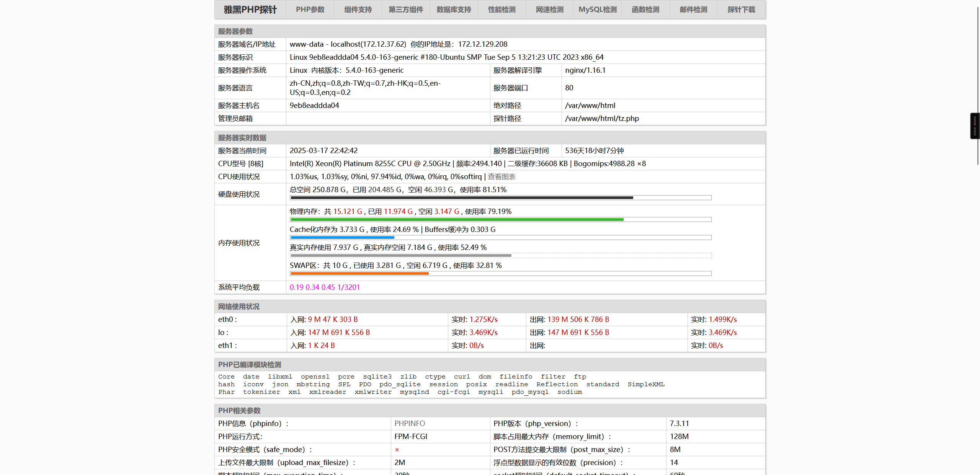Click the 探针下载 link in the nav bar
The width and height of the screenshot is (980, 475).
pos(741,10)
